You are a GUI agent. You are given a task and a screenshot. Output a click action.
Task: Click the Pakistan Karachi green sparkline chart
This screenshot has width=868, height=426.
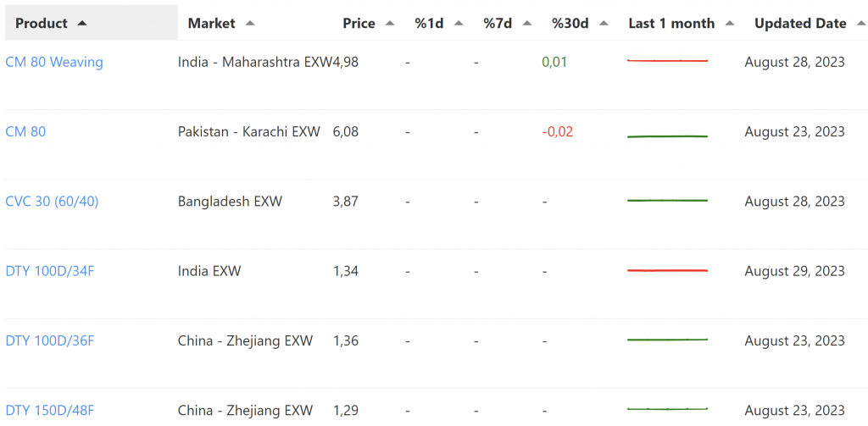[x=667, y=136]
